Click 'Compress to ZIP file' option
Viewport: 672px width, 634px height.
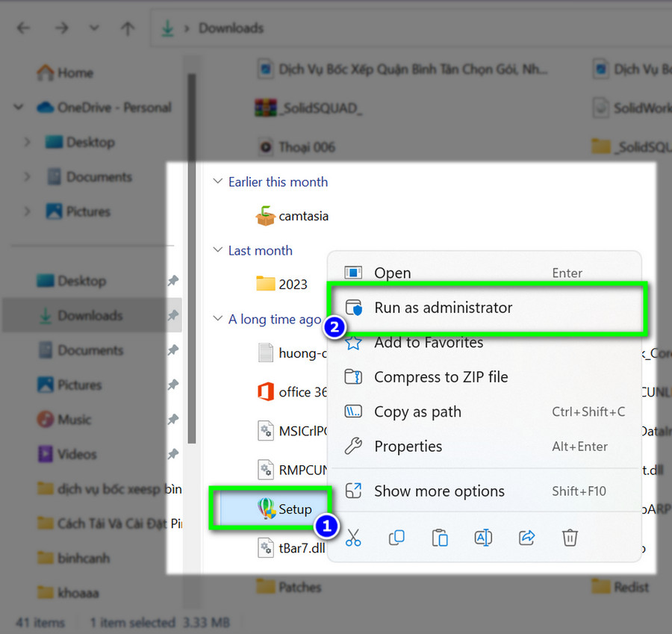(441, 377)
